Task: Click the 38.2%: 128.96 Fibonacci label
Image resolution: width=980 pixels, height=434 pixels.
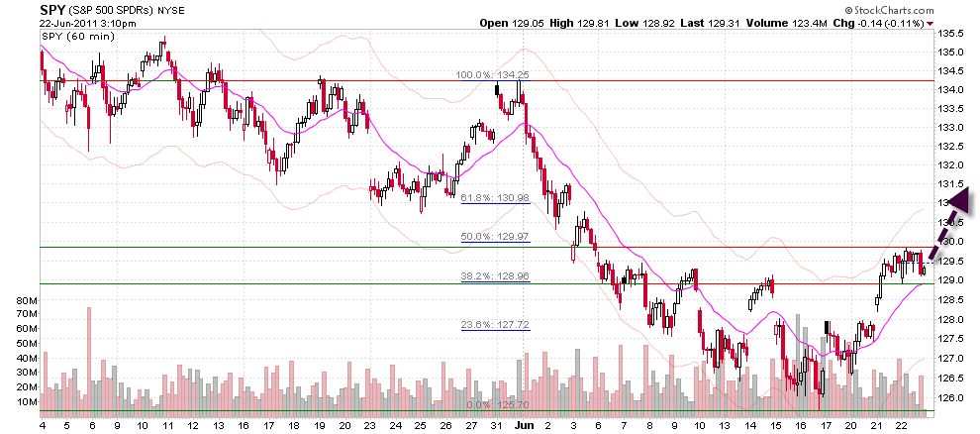Action: tap(495, 275)
